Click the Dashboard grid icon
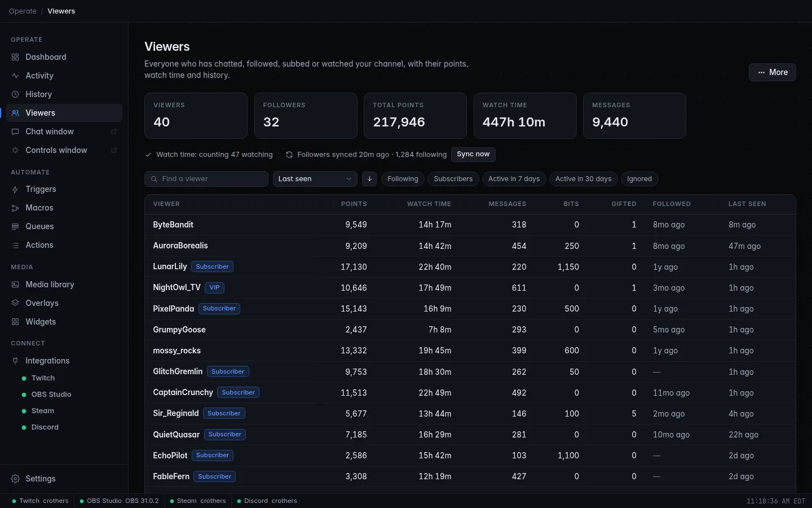812x508 pixels. [x=15, y=57]
